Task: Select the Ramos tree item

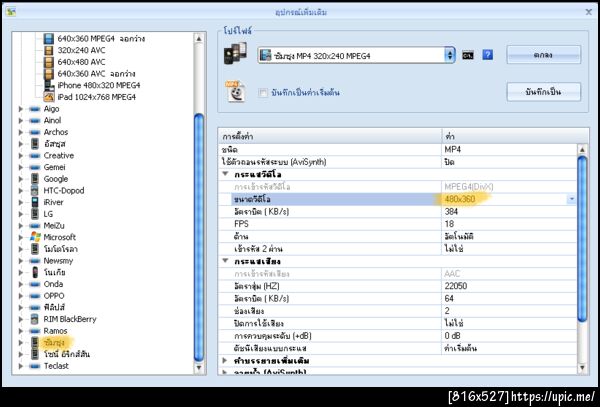Action: pyautogui.click(x=55, y=331)
